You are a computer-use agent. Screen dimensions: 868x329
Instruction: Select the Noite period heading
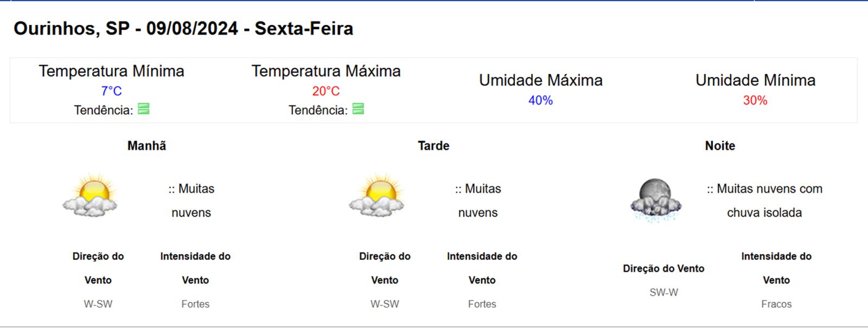click(x=720, y=146)
